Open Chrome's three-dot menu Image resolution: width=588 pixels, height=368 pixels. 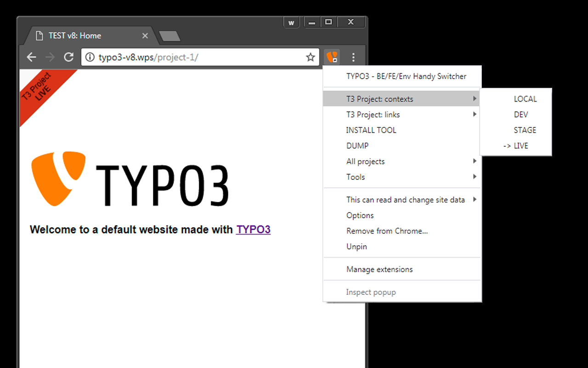click(353, 57)
